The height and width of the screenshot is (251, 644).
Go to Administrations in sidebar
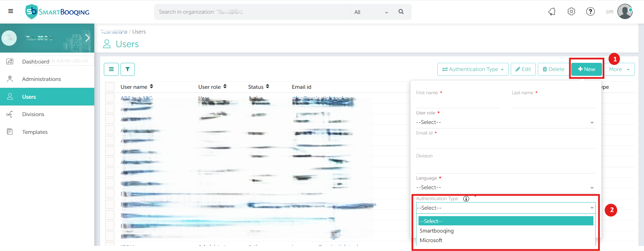click(41, 79)
